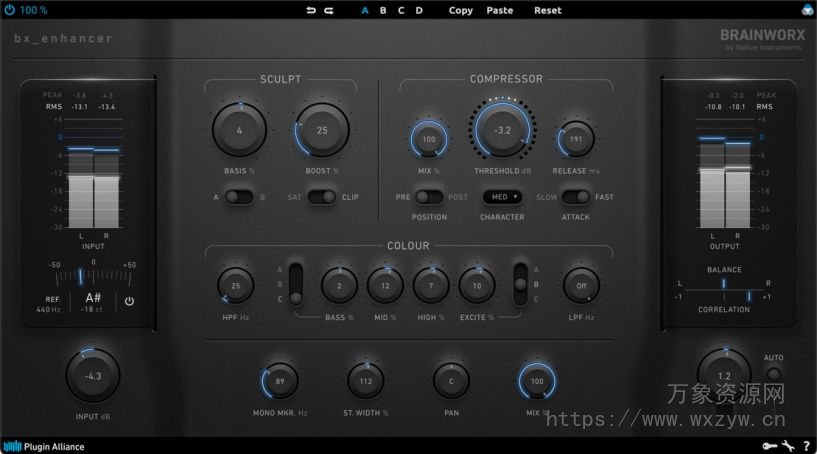Click the Plugin Alliance logo
This screenshot has height=454, width=817.
pyautogui.click(x=44, y=447)
